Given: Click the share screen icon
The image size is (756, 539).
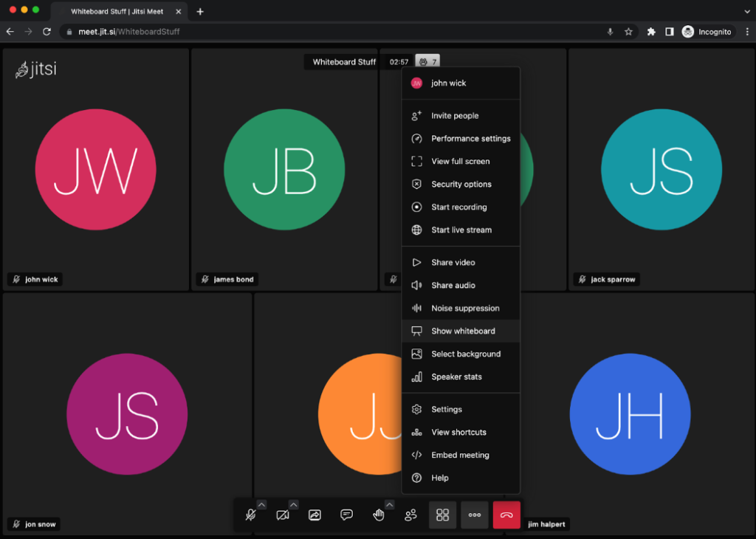Looking at the screenshot, I should (x=315, y=515).
